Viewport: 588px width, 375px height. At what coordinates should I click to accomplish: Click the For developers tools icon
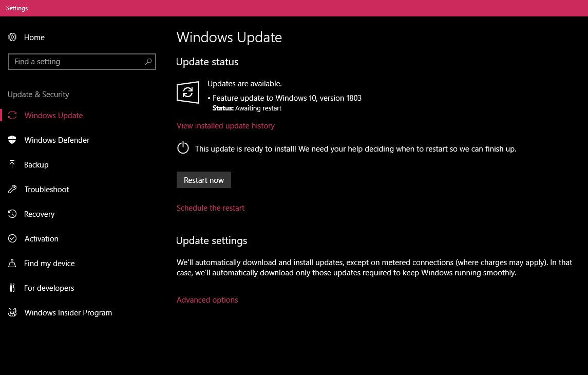(12, 288)
